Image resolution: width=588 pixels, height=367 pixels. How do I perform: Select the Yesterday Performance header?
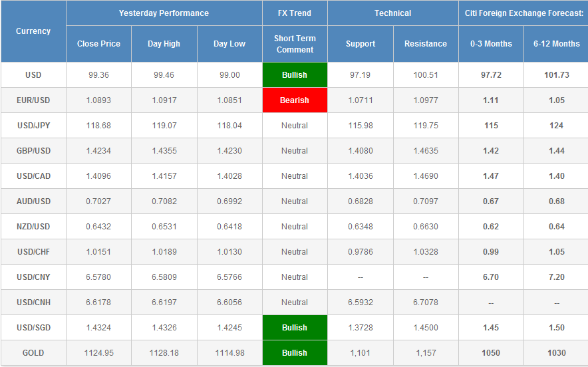[164, 13]
